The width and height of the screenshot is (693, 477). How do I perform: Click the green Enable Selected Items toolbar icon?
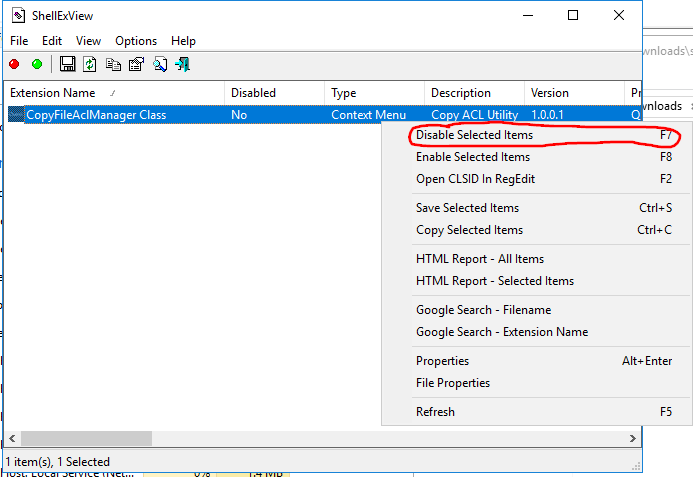37,65
